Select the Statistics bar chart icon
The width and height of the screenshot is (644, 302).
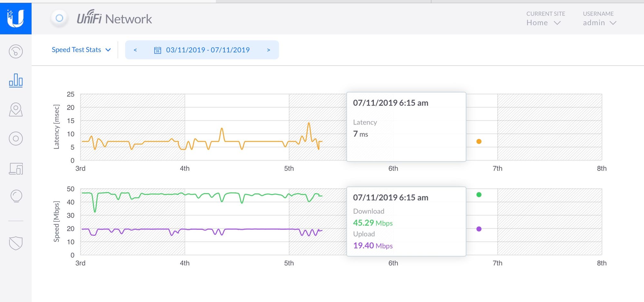click(x=15, y=80)
